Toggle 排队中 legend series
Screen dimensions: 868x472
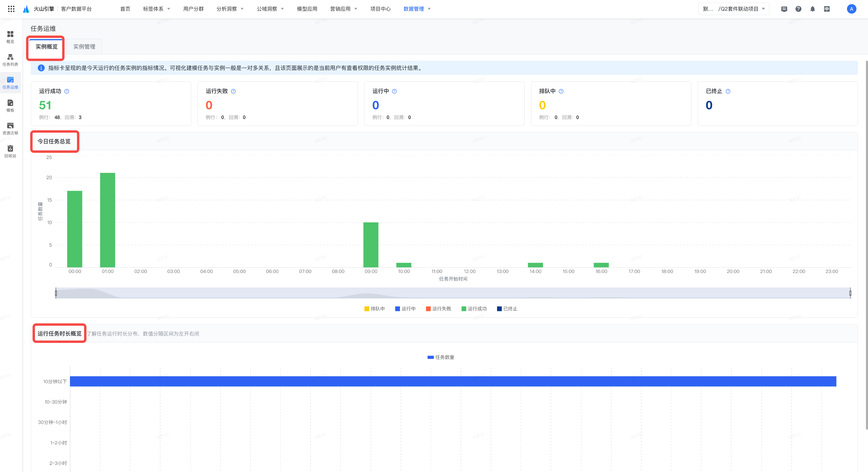374,309
